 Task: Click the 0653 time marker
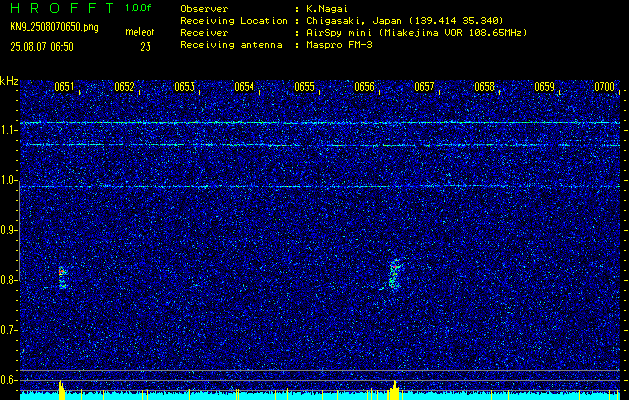(x=184, y=87)
